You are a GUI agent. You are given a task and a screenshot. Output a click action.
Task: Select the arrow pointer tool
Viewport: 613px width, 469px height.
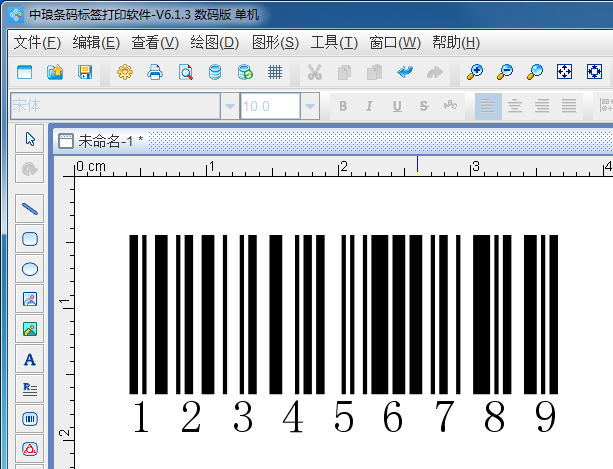(30, 139)
